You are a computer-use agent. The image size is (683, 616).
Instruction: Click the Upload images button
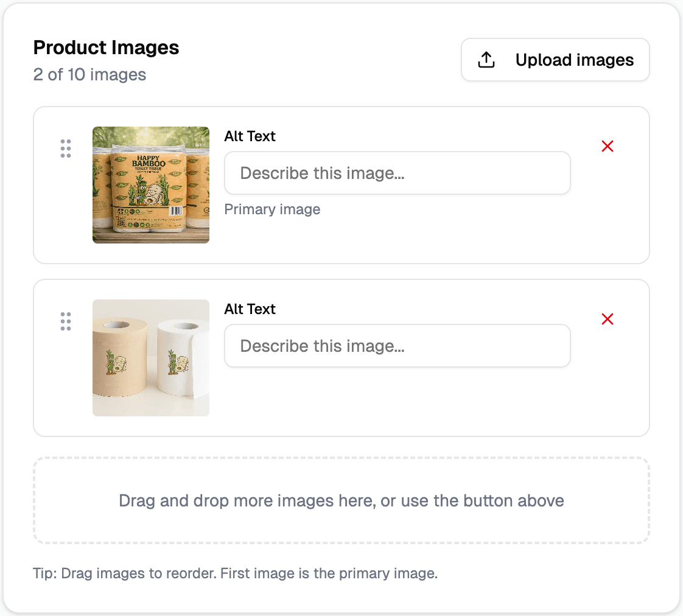coord(555,59)
